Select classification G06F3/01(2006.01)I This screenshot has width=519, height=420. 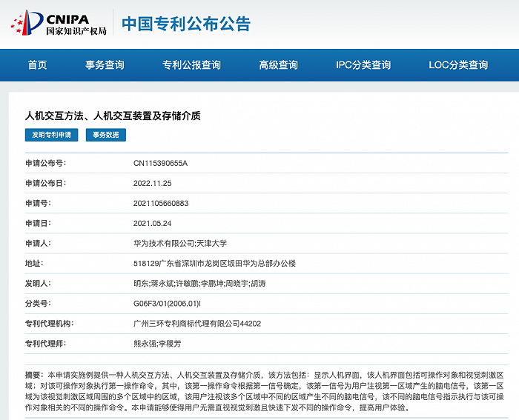[167, 304]
